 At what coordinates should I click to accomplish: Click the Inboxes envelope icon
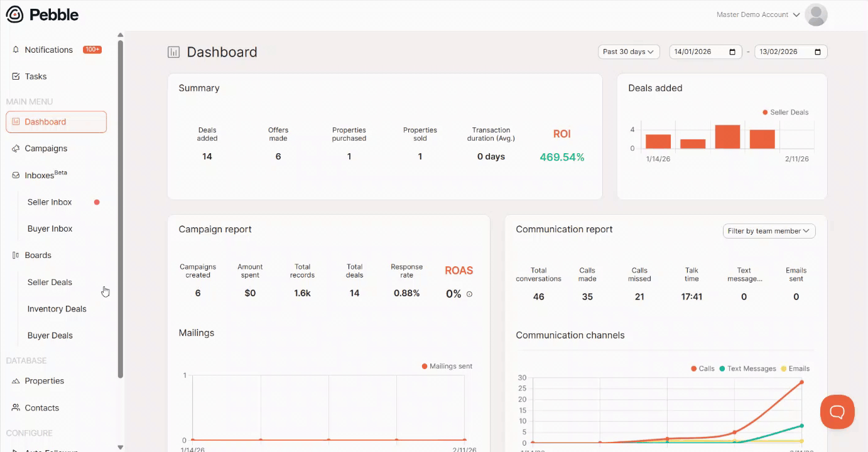pos(16,176)
